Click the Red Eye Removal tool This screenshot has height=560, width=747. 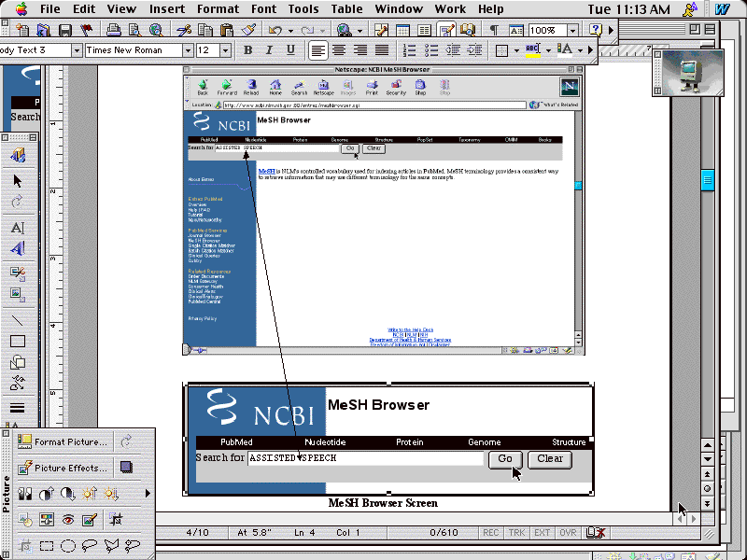click(x=68, y=520)
